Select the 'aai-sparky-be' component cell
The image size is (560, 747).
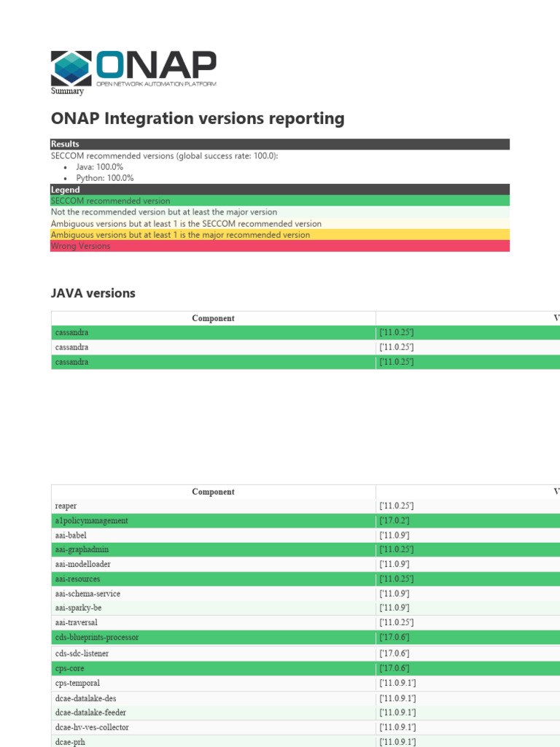click(x=214, y=608)
